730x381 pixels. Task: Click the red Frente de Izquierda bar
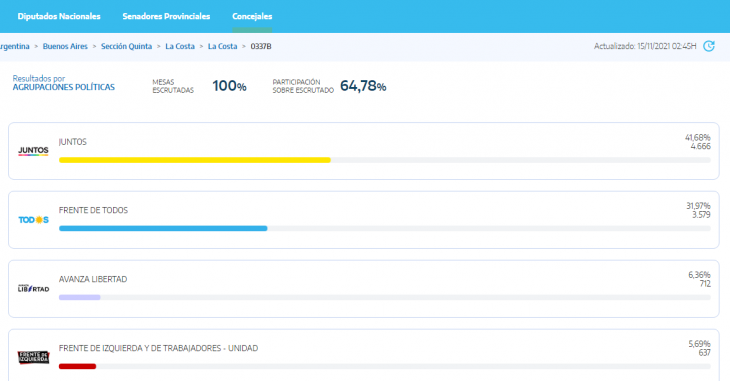[x=77, y=367]
